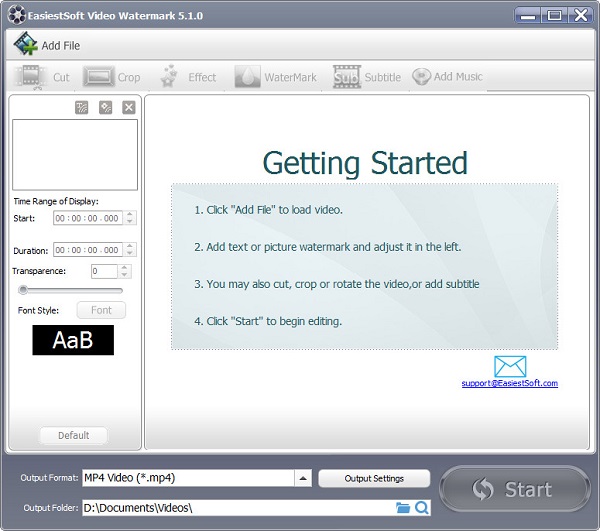Maximize the Video Watermark window

(554, 16)
